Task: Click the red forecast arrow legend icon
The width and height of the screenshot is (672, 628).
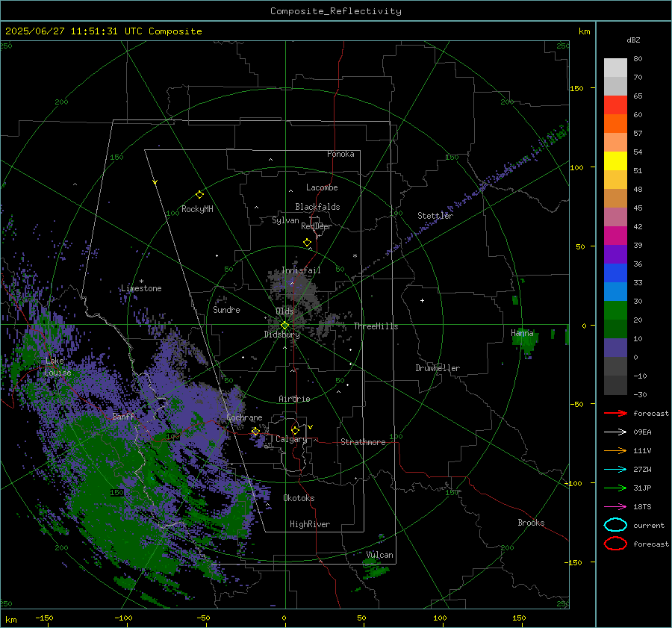Action: click(x=615, y=413)
